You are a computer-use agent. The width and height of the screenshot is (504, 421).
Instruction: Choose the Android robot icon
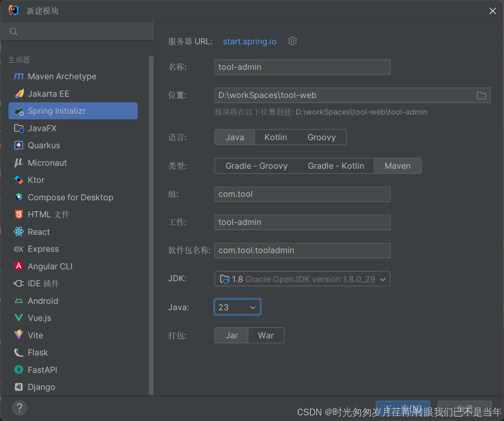(19, 300)
